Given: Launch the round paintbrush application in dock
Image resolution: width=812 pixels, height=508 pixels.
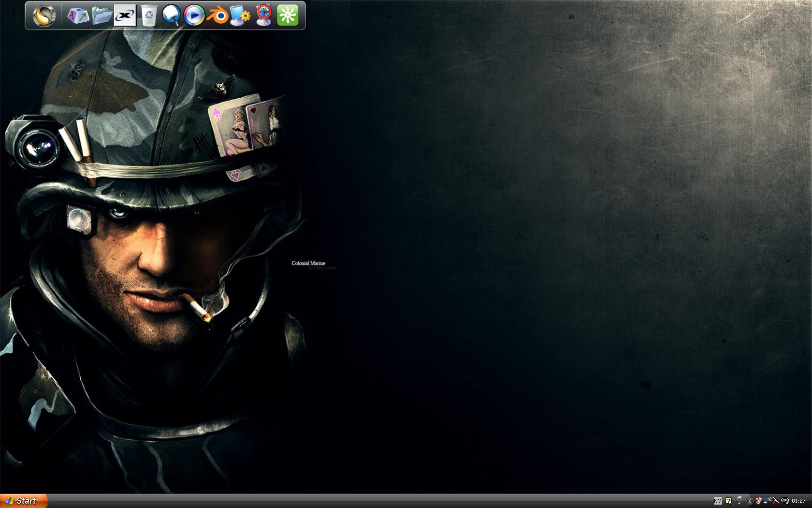Looking at the screenshot, I should pos(172,15).
